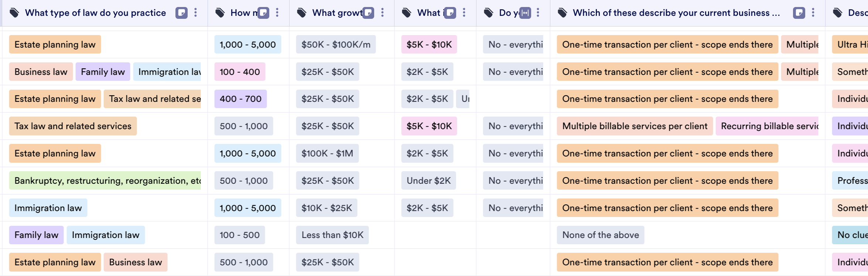
Task: Open three-dot menu for current business column
Action: [x=813, y=13]
